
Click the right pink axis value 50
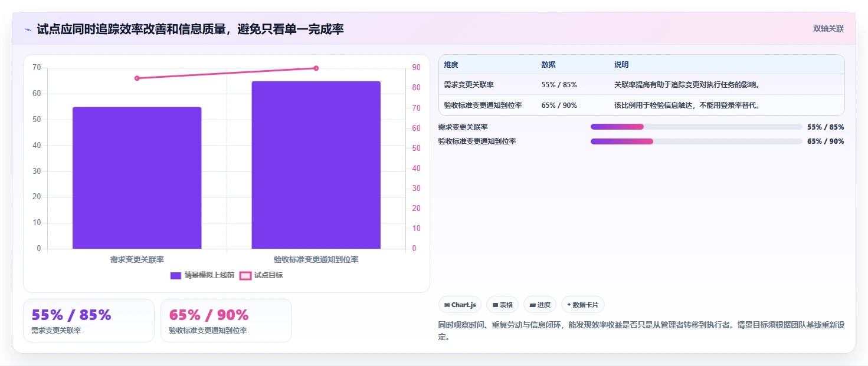click(416, 149)
